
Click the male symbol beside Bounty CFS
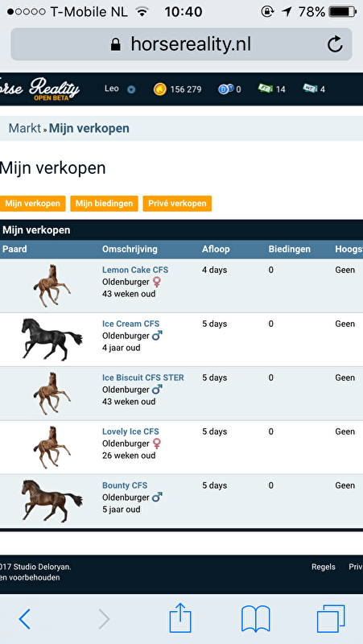tap(157, 497)
